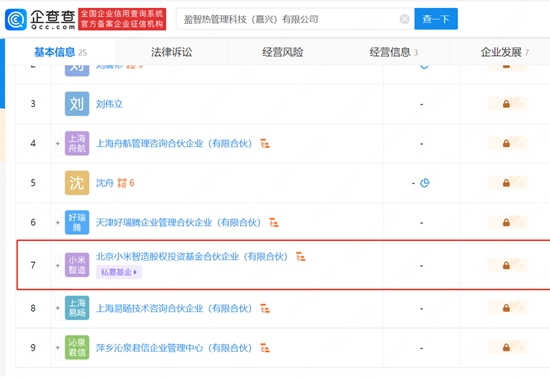Expand row 8 上海易旸 with plus
Viewport: 550px width, 378px height.
click(58, 308)
